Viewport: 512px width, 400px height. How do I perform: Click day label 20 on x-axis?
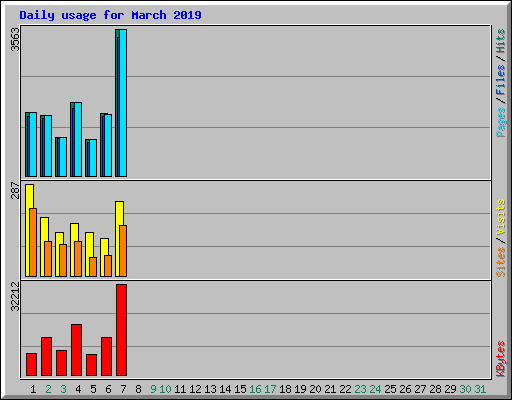tap(315, 389)
